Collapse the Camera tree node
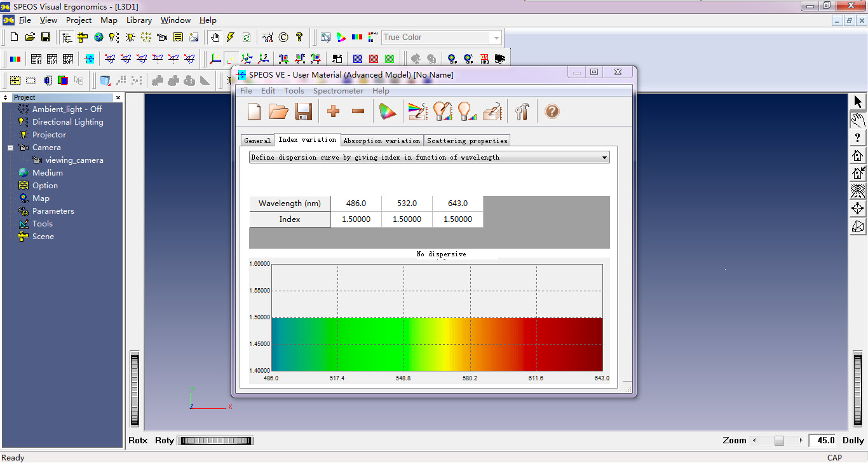The height and width of the screenshot is (463, 868). [x=10, y=148]
